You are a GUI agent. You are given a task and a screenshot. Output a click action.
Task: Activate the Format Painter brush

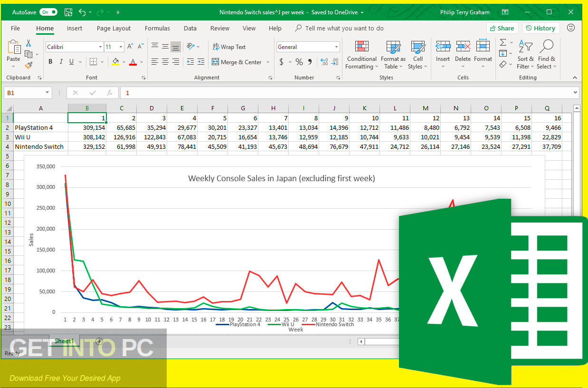[x=28, y=65]
